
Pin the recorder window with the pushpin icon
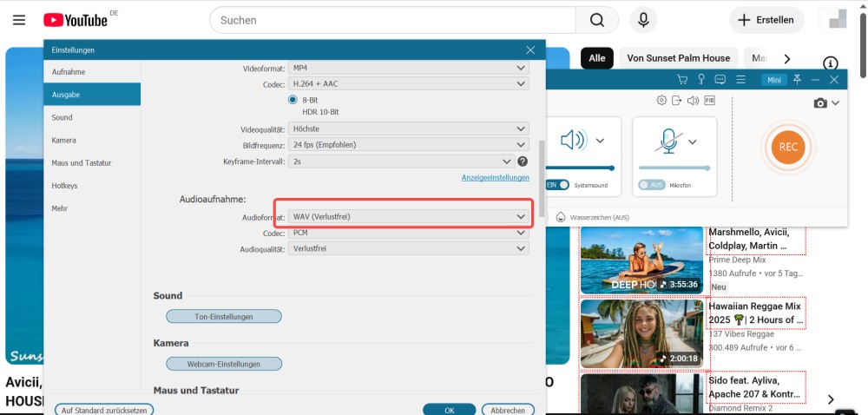click(x=797, y=80)
